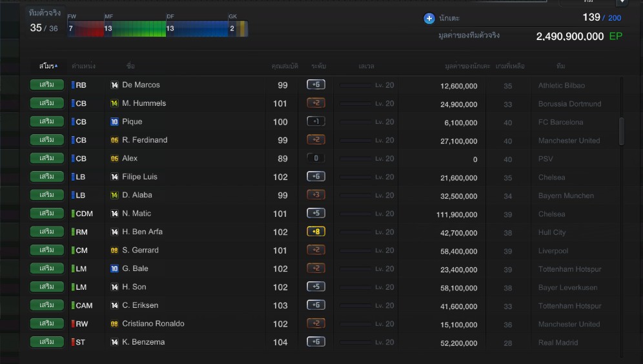Click Pique's +1 upgrade badge
643x364 pixels.
316,121
